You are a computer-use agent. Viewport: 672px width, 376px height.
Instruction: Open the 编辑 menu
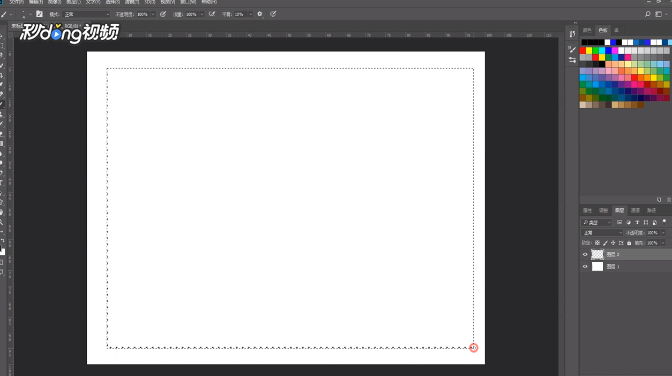[36, 2]
